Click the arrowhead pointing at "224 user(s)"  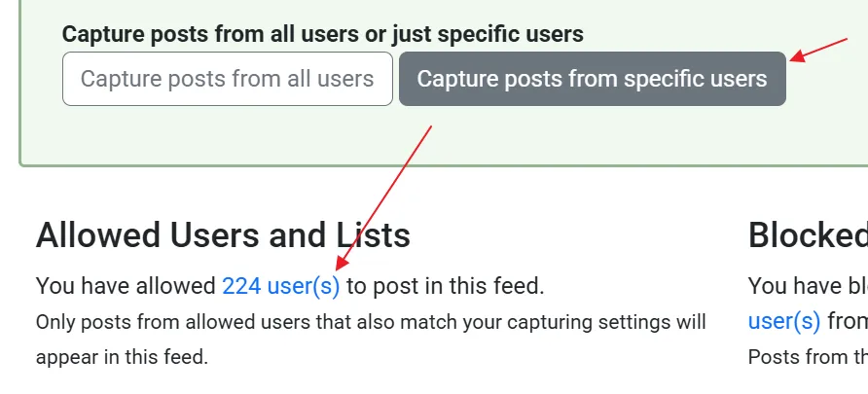[343, 262]
